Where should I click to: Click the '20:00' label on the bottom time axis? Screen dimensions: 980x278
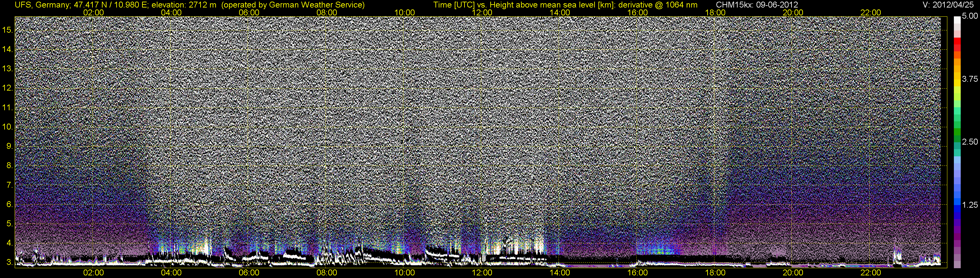(793, 273)
